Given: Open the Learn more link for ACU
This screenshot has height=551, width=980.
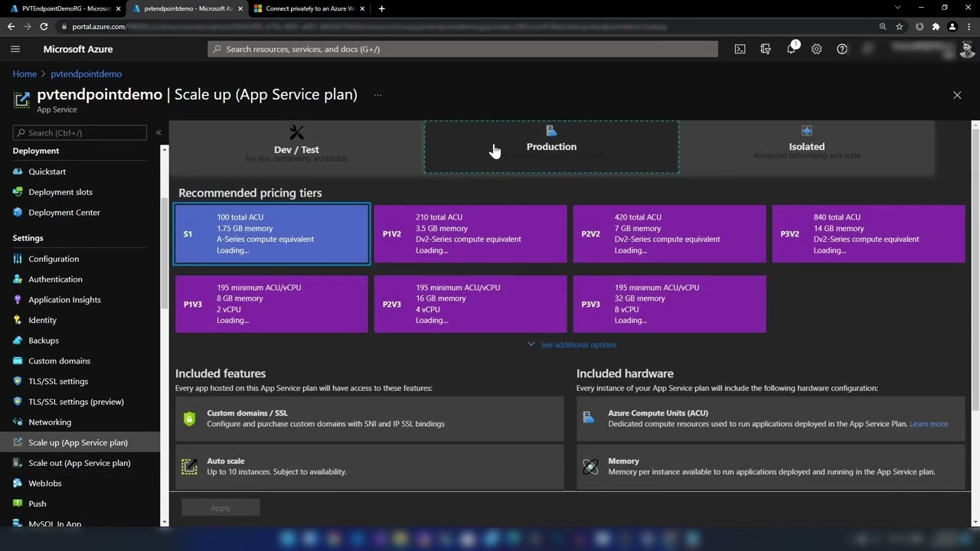Looking at the screenshot, I should 929,424.
